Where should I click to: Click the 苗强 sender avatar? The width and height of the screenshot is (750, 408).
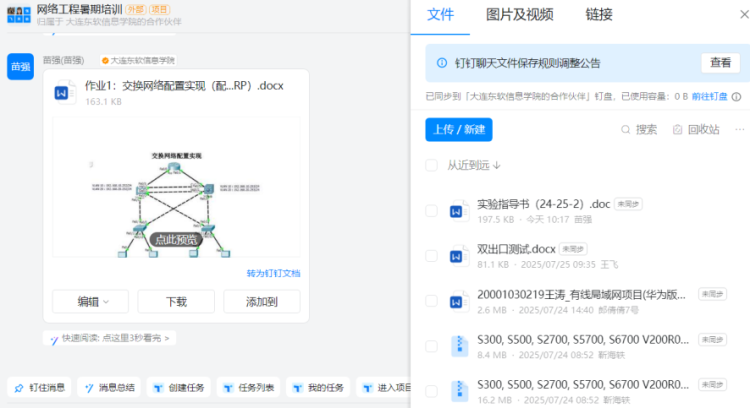(19, 66)
